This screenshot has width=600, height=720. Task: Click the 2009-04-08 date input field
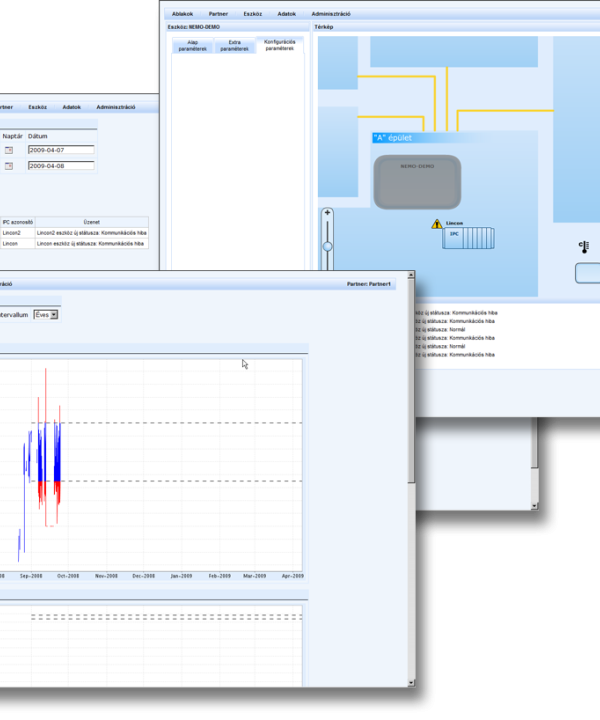click(x=60, y=165)
